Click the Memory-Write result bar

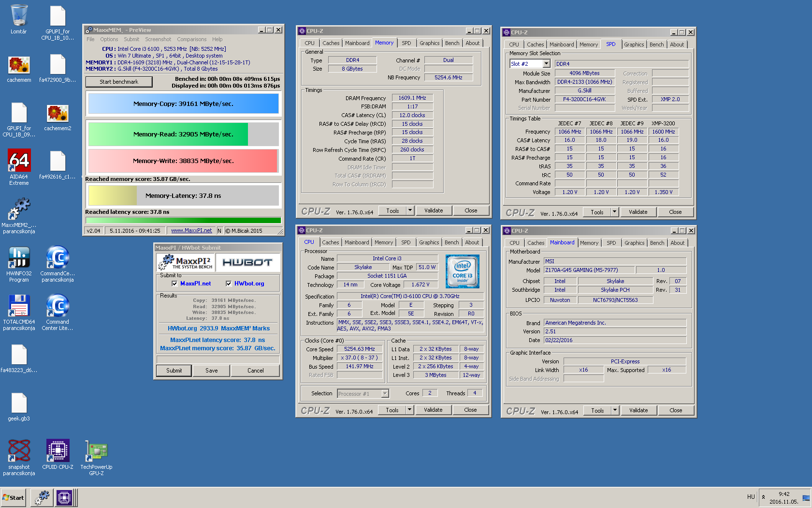click(183, 161)
